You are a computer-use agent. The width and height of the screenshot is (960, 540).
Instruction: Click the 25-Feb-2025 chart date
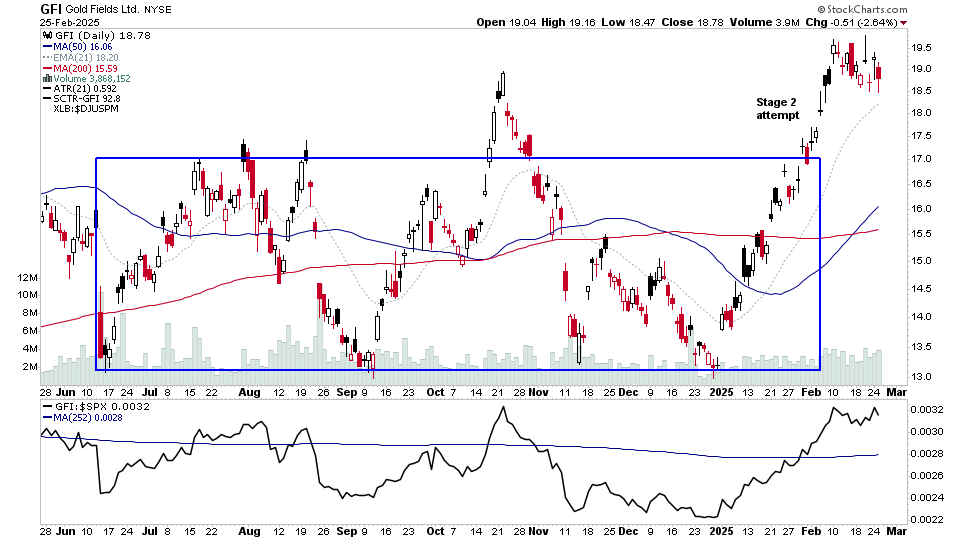pos(69,23)
